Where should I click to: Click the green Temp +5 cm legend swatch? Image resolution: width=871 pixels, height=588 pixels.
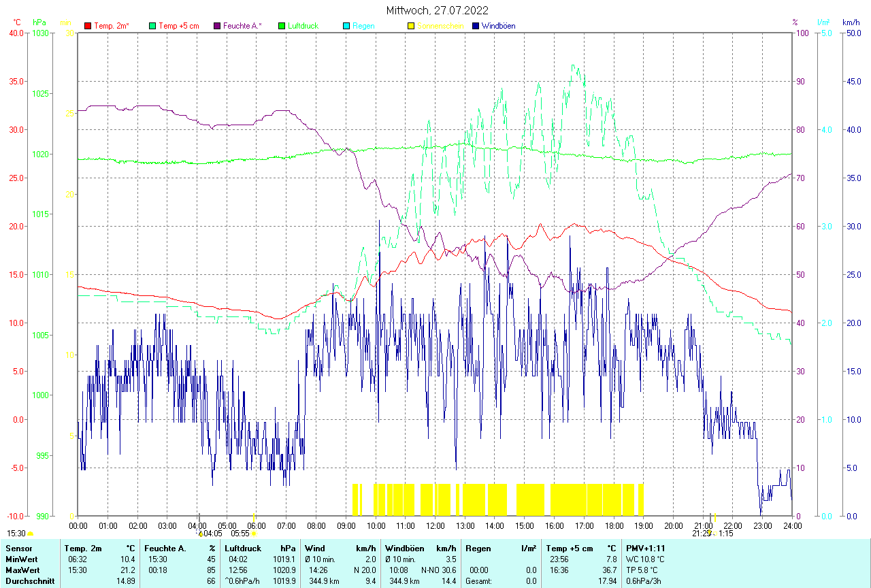coord(152,26)
